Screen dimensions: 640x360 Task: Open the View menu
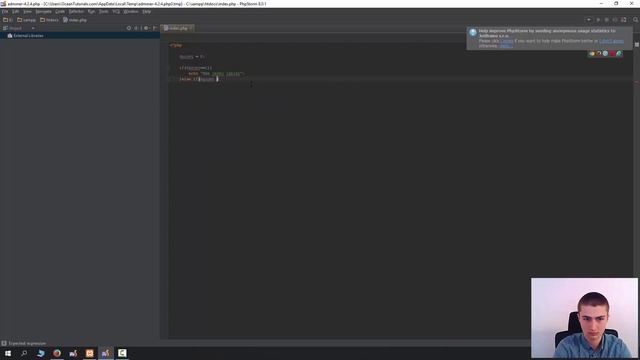pos(27,12)
